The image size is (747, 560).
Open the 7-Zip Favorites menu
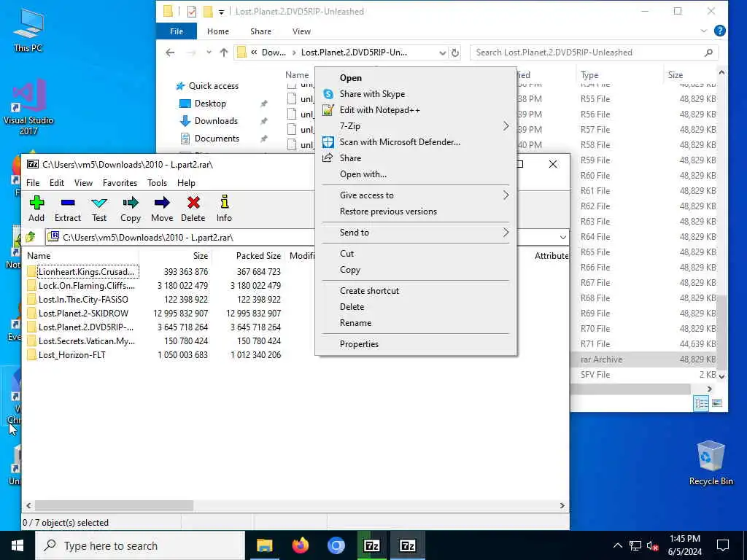(x=120, y=183)
